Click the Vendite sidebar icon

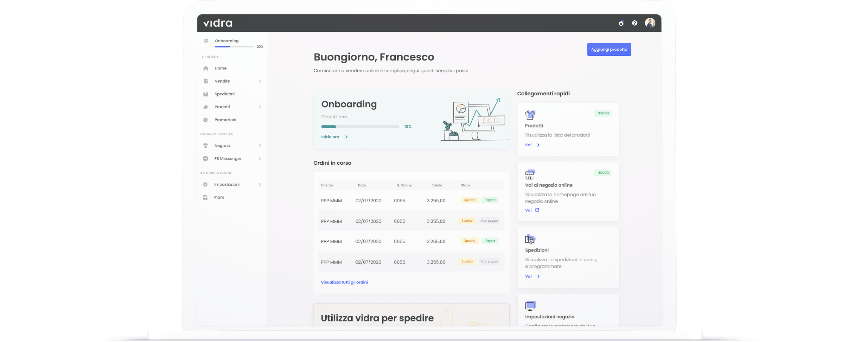point(206,81)
